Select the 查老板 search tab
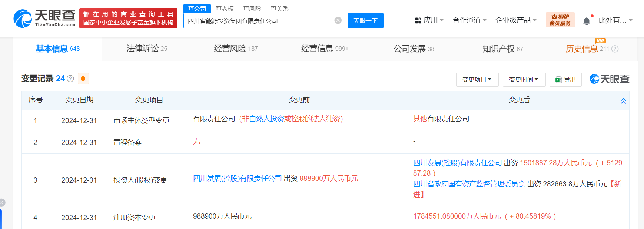This screenshot has width=644, height=229. tap(225, 9)
